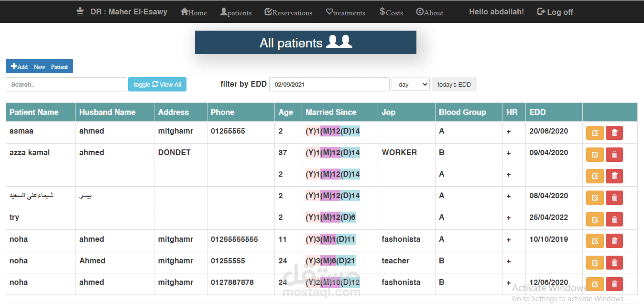Image resolution: width=644 pixels, height=305 pixels.
Task: Click the EDD filter date field
Action: tap(329, 85)
